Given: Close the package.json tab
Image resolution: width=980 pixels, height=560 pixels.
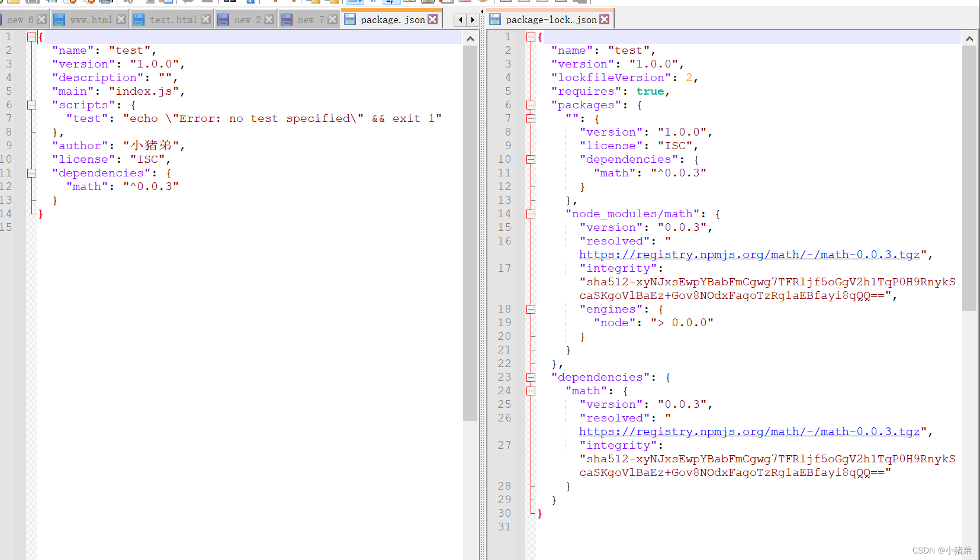Looking at the screenshot, I should tap(433, 20).
